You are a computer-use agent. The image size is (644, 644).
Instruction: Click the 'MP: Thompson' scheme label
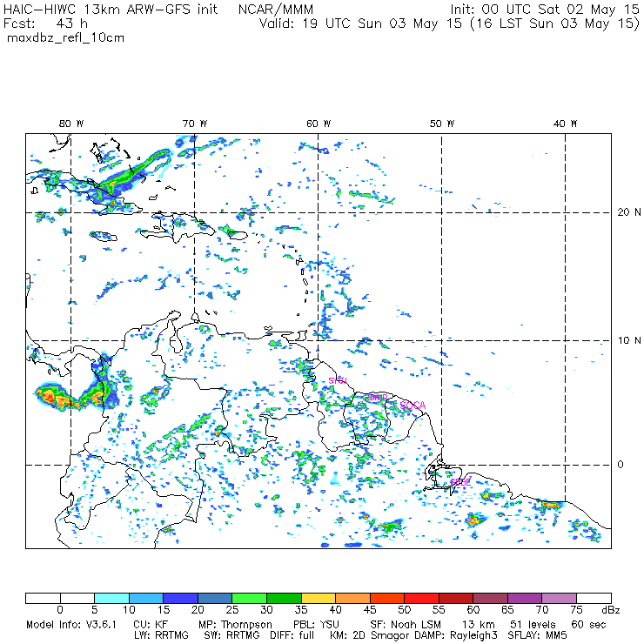coord(235,625)
